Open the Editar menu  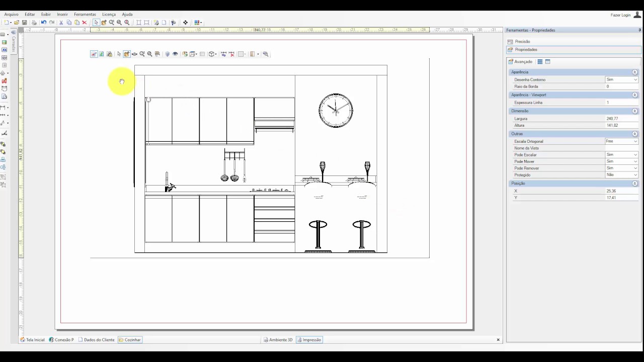coord(30,15)
